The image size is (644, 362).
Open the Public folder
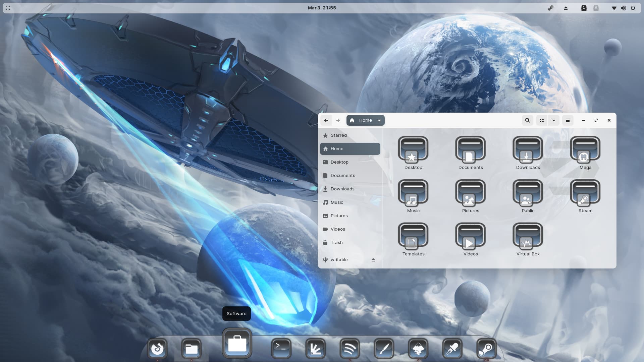point(528,192)
